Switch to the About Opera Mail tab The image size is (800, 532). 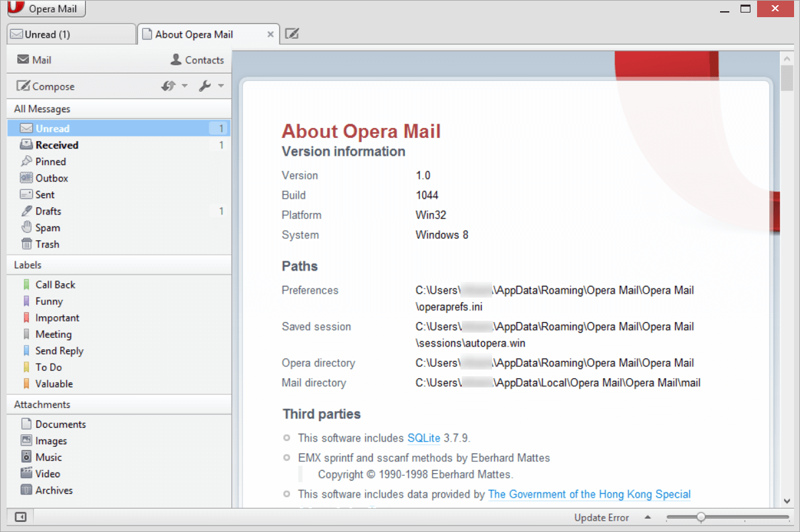208,34
